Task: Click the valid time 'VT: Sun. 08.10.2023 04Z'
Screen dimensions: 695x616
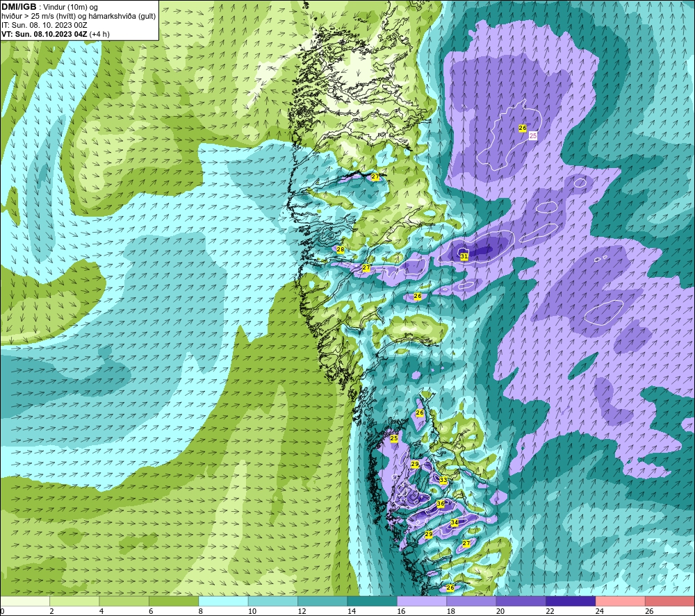Action: [44, 34]
